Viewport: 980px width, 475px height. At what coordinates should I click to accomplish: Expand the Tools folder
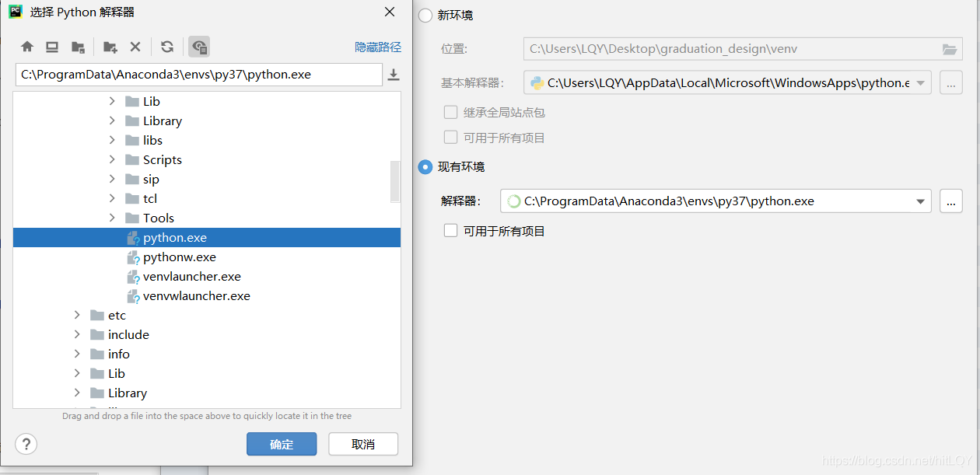(x=112, y=218)
